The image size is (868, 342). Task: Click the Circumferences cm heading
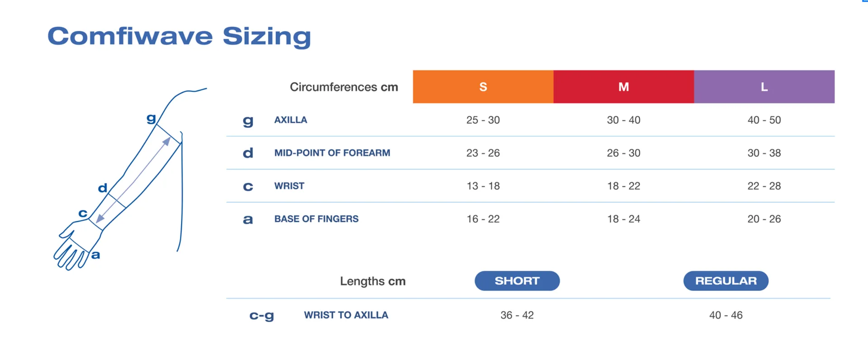344,87
